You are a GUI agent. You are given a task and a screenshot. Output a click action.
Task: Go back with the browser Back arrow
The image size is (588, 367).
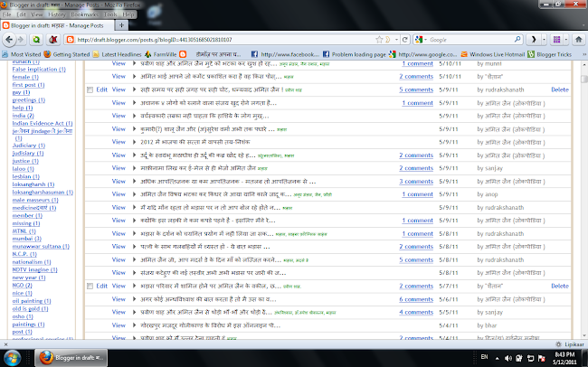pyautogui.click(x=9, y=40)
